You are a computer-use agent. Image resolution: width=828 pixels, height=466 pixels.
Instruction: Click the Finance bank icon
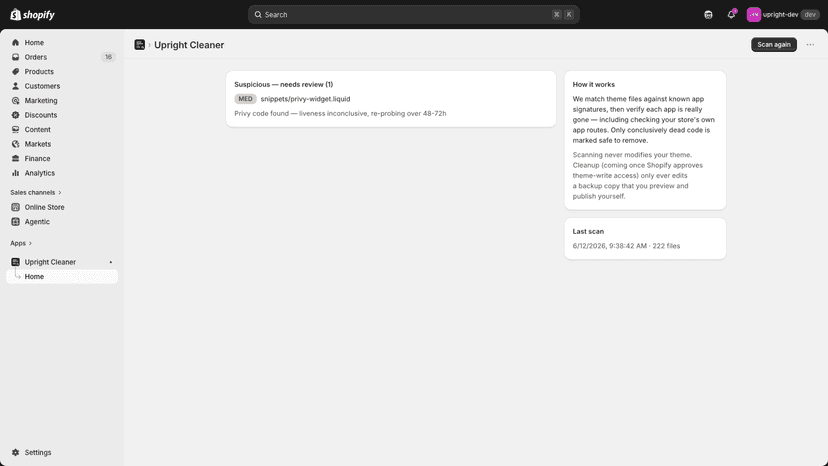point(15,159)
